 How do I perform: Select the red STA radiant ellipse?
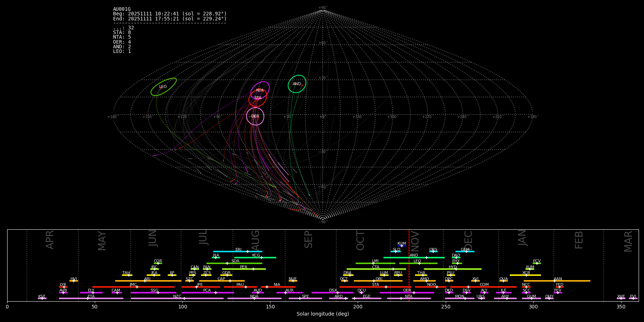(258, 98)
